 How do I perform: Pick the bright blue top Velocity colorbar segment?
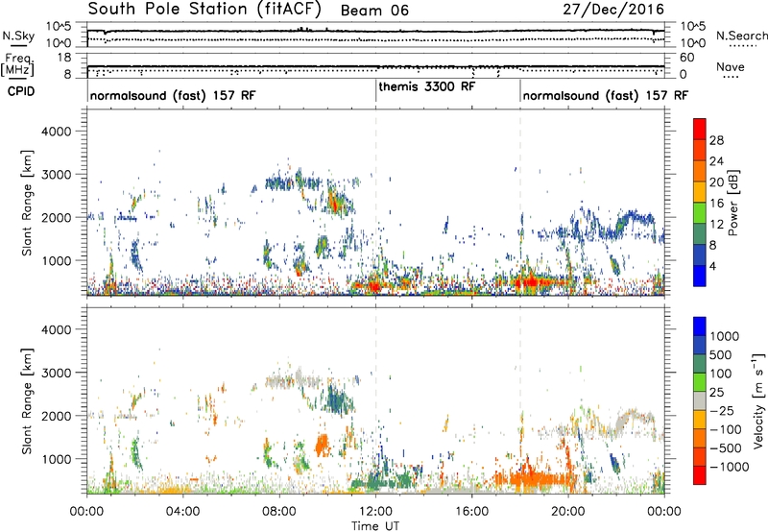[x=700, y=326]
